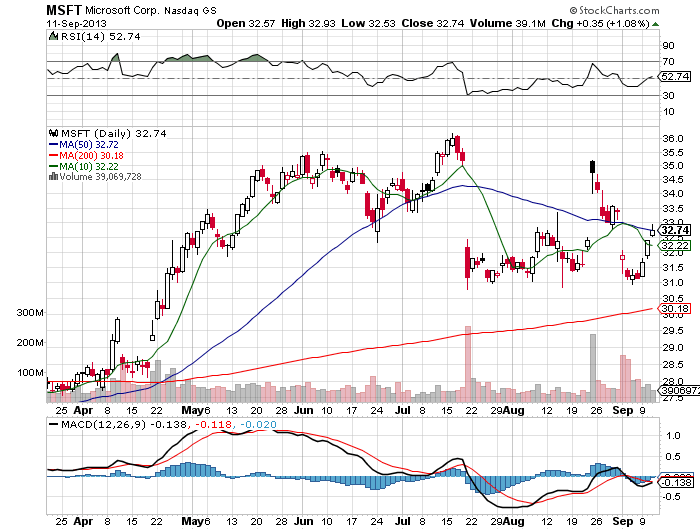Click the blue -0.020 histogram value in MACD label

coord(258,424)
